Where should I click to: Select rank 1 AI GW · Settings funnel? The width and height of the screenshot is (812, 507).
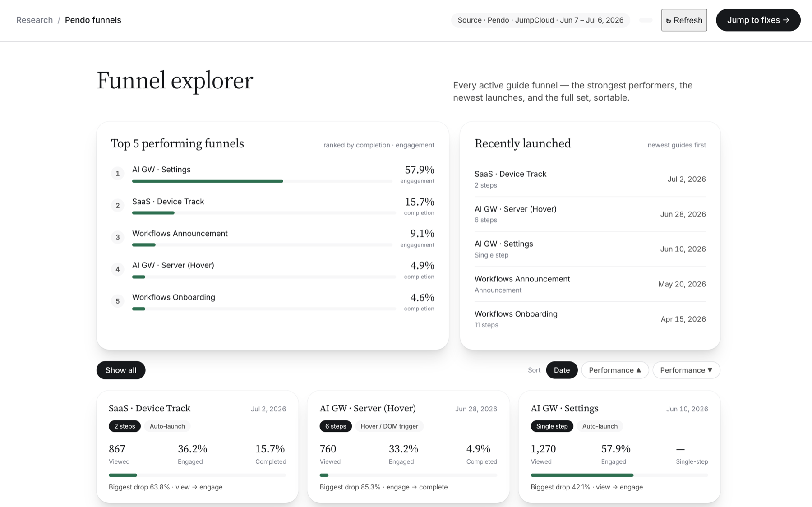point(272,174)
